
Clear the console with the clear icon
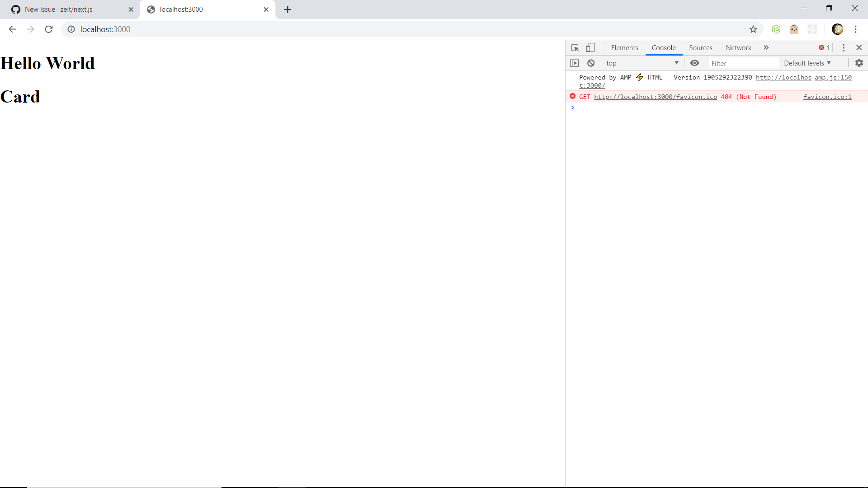coord(590,63)
